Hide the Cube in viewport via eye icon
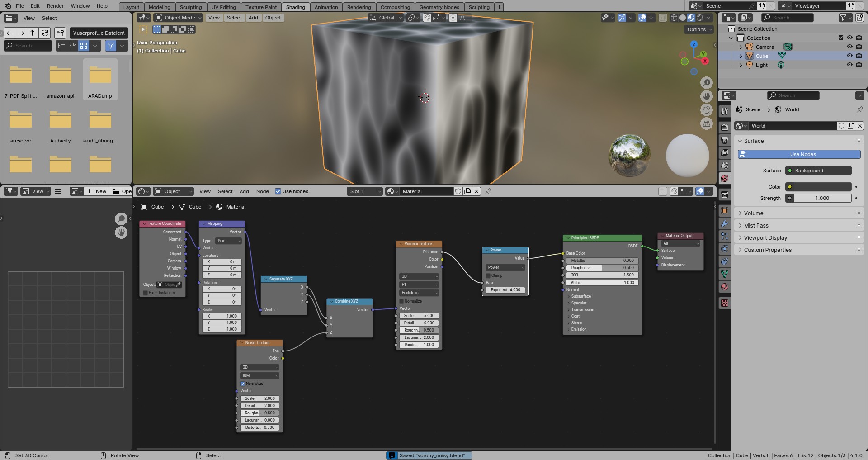Image resolution: width=868 pixels, height=460 pixels. 849,56
